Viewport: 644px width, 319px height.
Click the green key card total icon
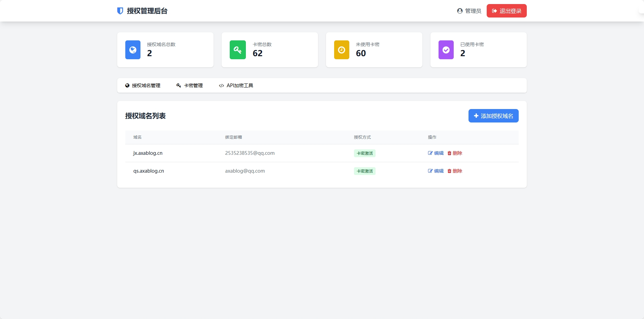[237, 50]
